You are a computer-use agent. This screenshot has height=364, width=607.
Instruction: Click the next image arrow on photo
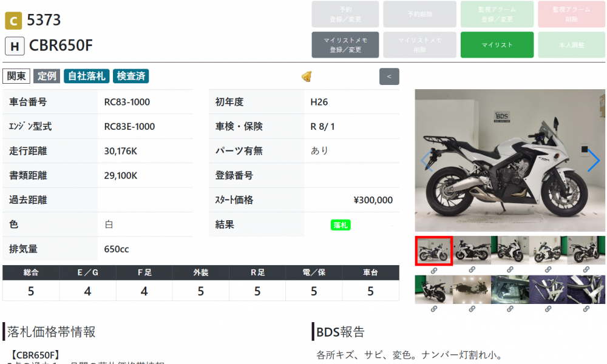point(593,160)
